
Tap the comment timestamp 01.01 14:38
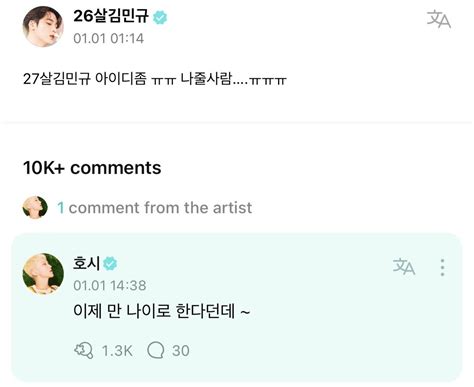[110, 286]
